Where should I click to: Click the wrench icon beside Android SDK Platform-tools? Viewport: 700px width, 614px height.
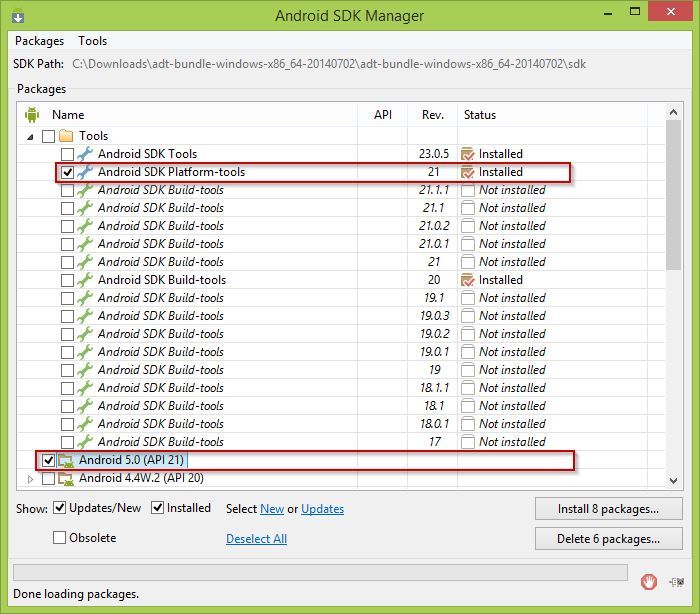[85, 172]
